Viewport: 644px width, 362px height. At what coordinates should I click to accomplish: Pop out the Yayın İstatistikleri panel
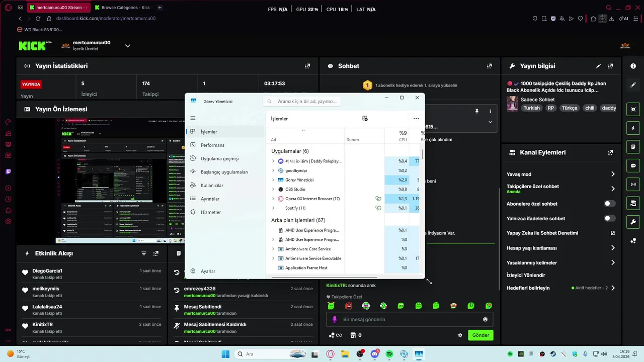307,66
